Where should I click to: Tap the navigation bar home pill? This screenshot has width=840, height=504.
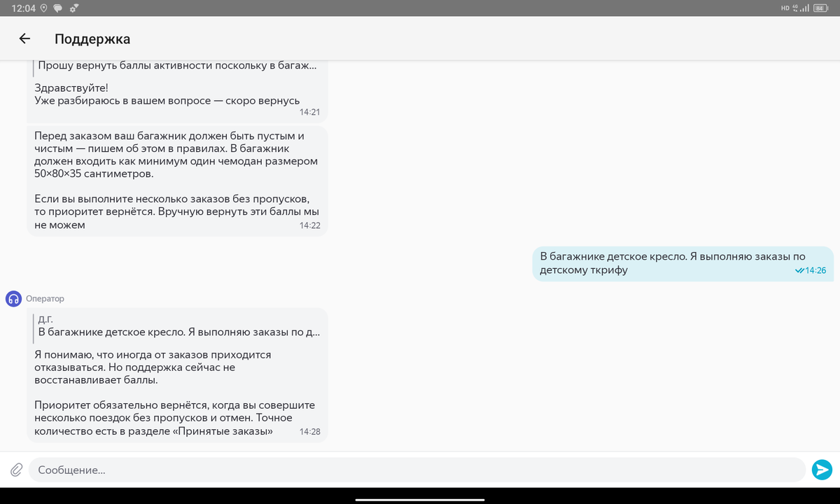coord(420,499)
